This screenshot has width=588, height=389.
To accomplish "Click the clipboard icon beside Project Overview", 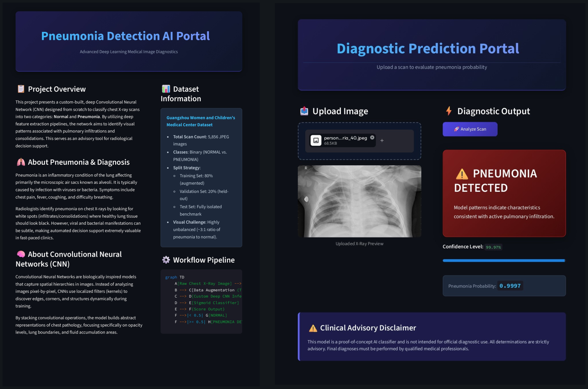I will tap(21, 89).
